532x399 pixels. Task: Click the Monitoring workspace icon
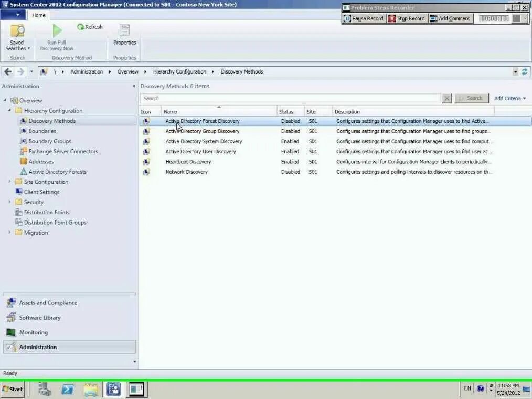(11, 332)
